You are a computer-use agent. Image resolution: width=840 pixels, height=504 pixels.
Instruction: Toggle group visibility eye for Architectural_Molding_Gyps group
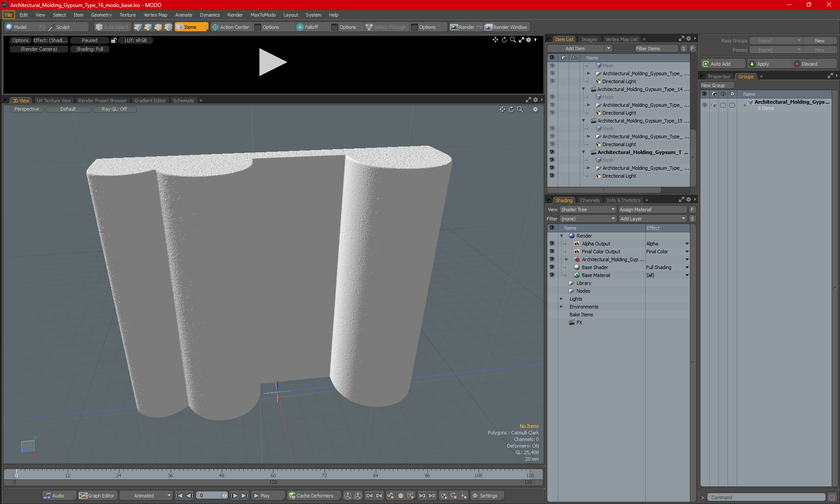tap(704, 105)
